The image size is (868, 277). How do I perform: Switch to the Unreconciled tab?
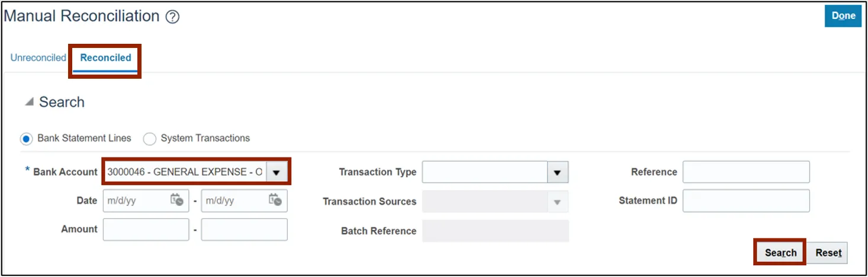[38, 58]
